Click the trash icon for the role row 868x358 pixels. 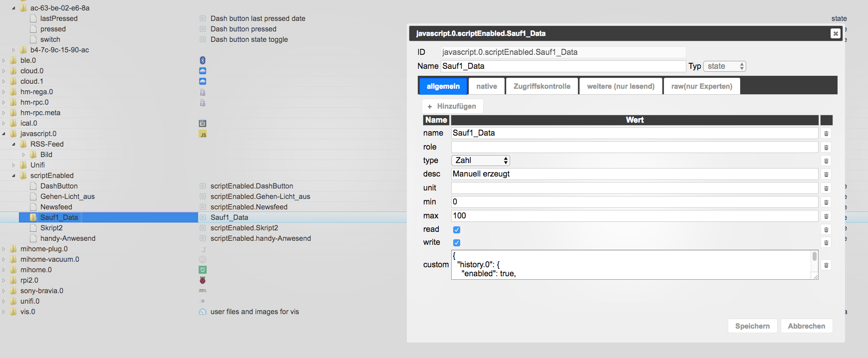(826, 148)
